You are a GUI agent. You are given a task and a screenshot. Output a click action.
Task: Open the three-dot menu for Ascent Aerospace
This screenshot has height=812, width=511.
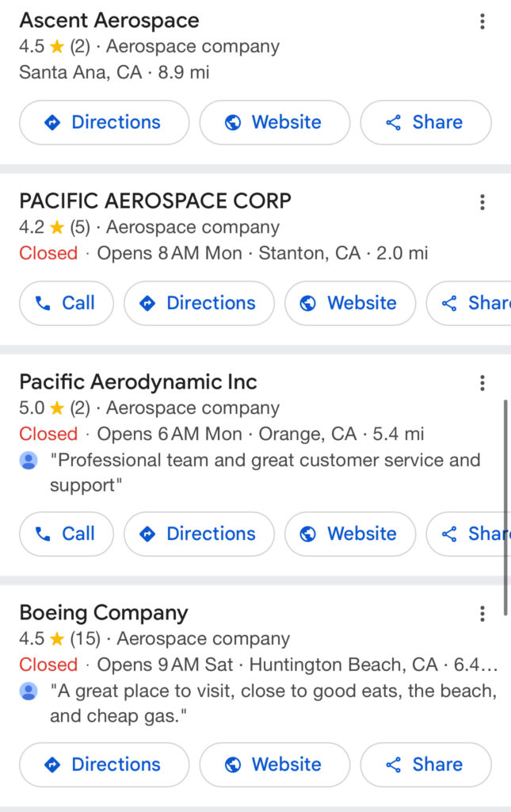482,21
